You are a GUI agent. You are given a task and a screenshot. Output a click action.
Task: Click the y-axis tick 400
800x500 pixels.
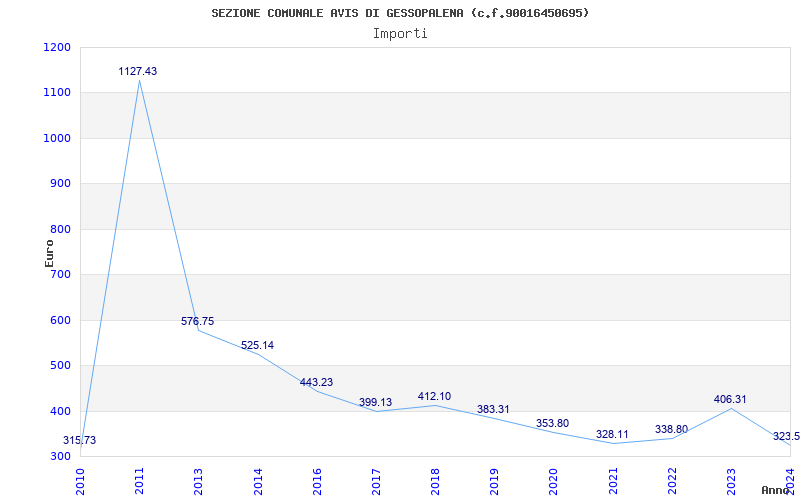point(60,411)
